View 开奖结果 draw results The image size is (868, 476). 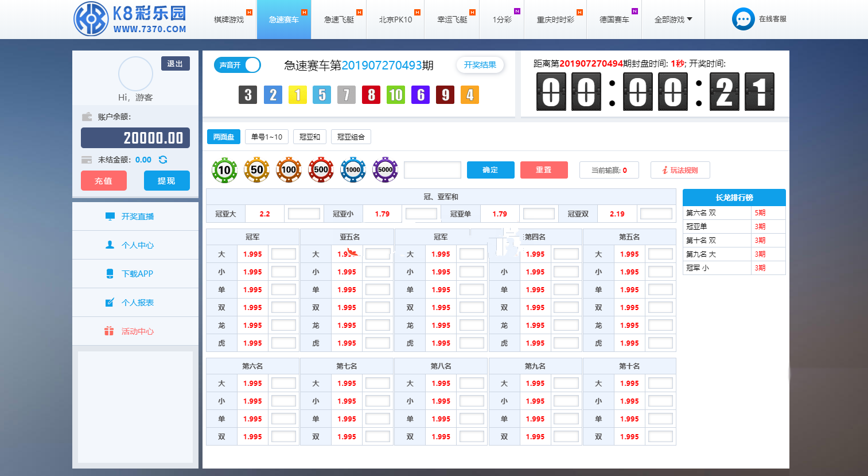pos(480,65)
